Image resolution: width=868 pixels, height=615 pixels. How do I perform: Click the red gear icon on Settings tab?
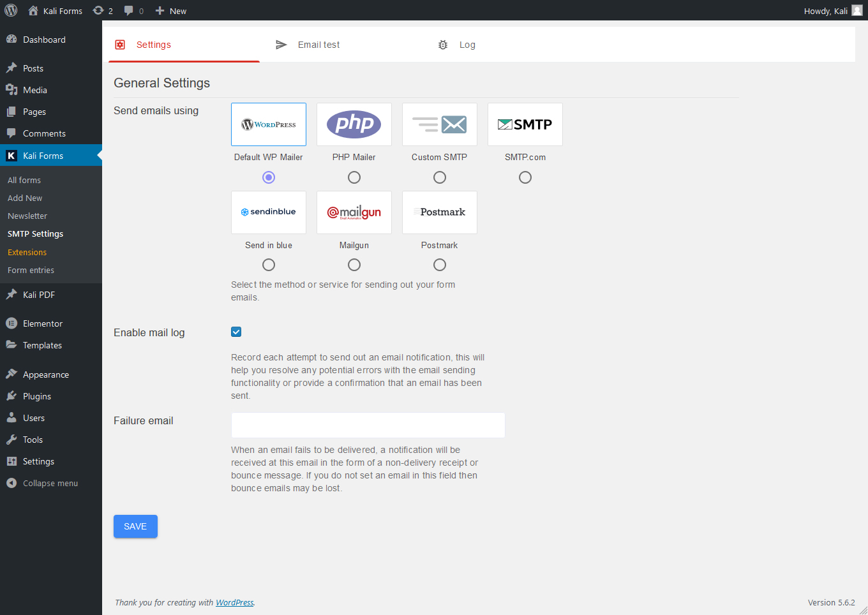(x=120, y=44)
